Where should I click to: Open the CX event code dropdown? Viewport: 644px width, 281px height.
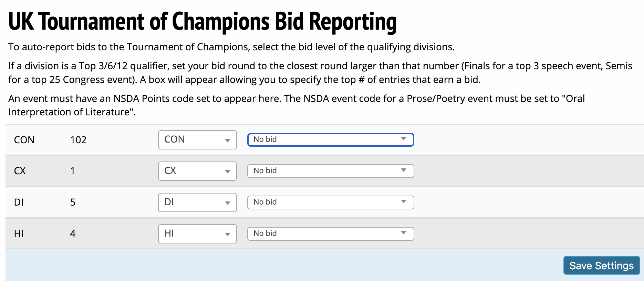tap(197, 171)
